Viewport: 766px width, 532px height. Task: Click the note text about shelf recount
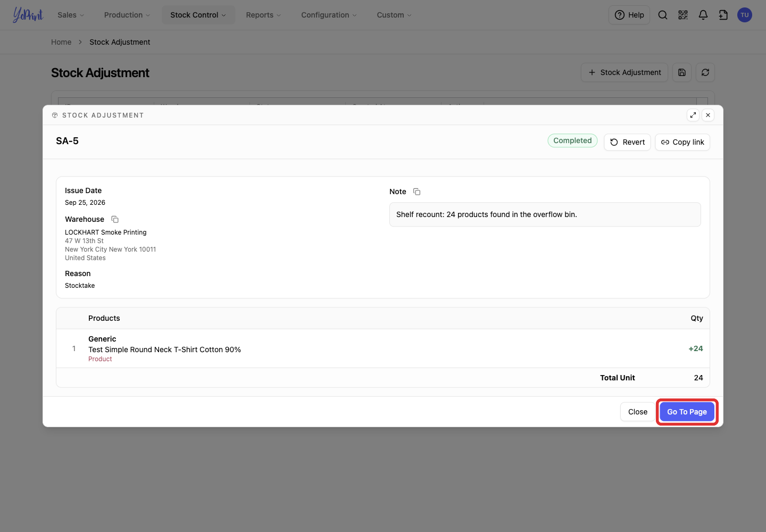pos(487,214)
